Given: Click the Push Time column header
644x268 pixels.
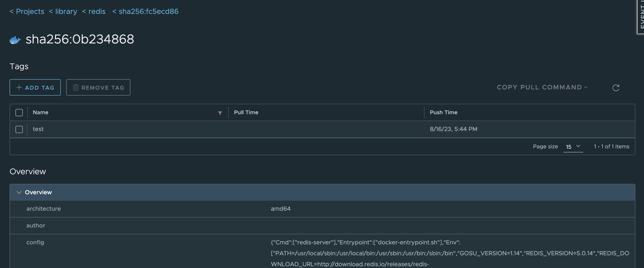Looking at the screenshot, I should click(x=443, y=112).
